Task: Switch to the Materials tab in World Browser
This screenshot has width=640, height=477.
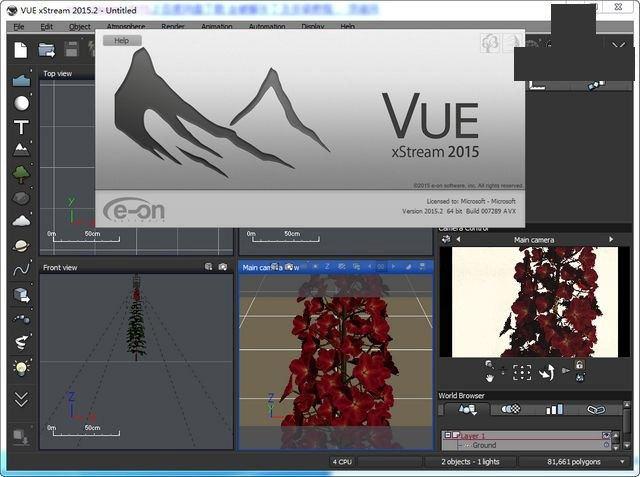Action: [x=511, y=409]
